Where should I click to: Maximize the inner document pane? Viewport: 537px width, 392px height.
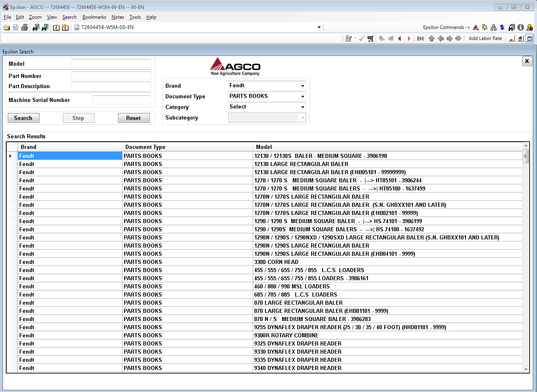[x=530, y=38]
